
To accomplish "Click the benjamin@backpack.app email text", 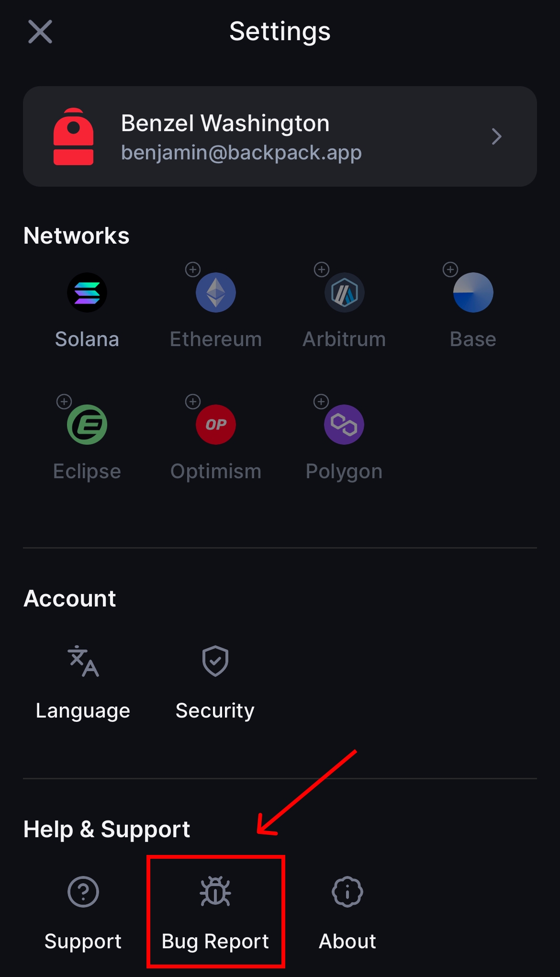I will tap(241, 153).
